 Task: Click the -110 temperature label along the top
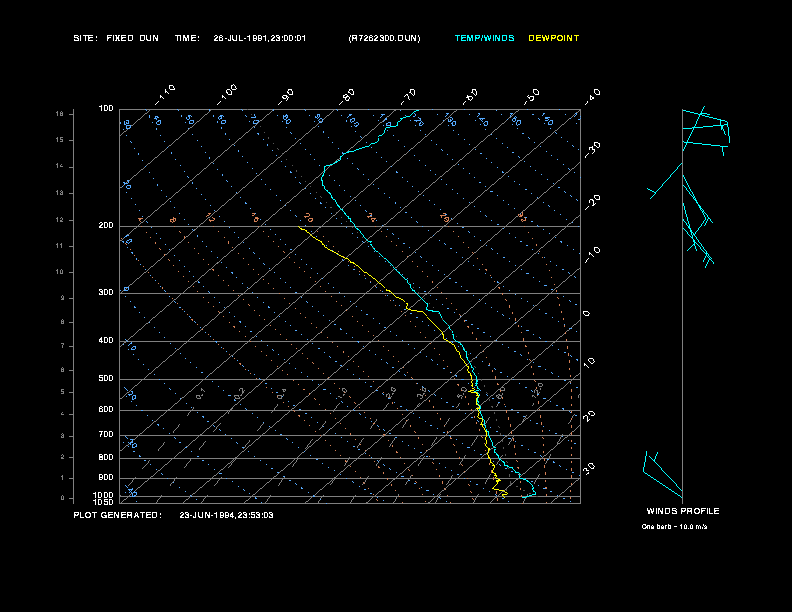pyautogui.click(x=166, y=91)
